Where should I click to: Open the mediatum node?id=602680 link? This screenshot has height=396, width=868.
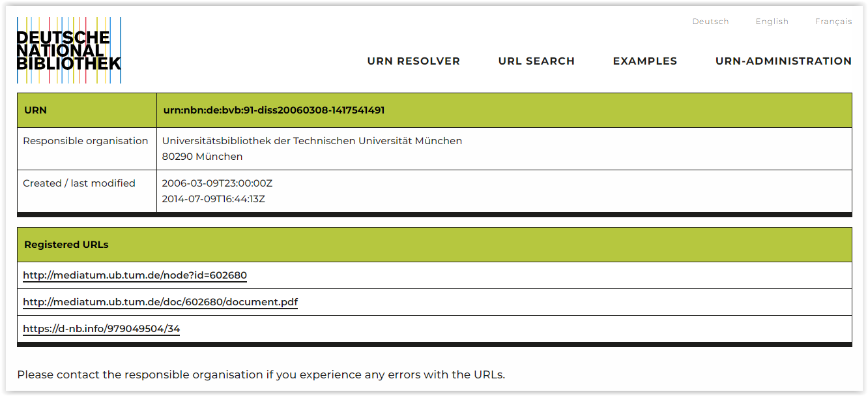point(134,275)
